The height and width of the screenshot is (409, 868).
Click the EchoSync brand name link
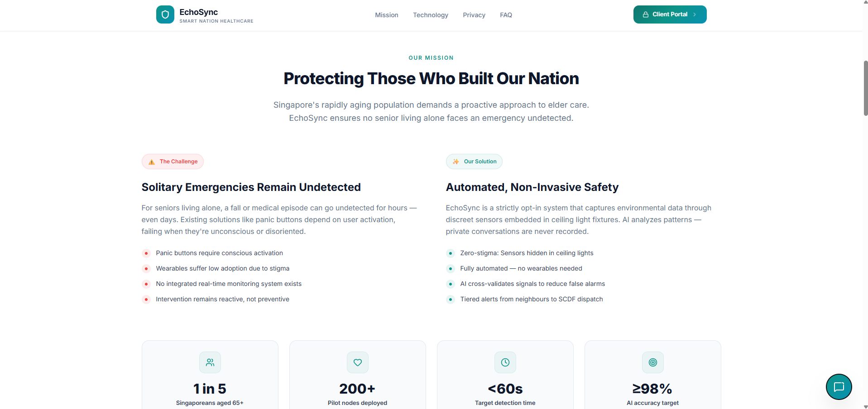(x=198, y=12)
